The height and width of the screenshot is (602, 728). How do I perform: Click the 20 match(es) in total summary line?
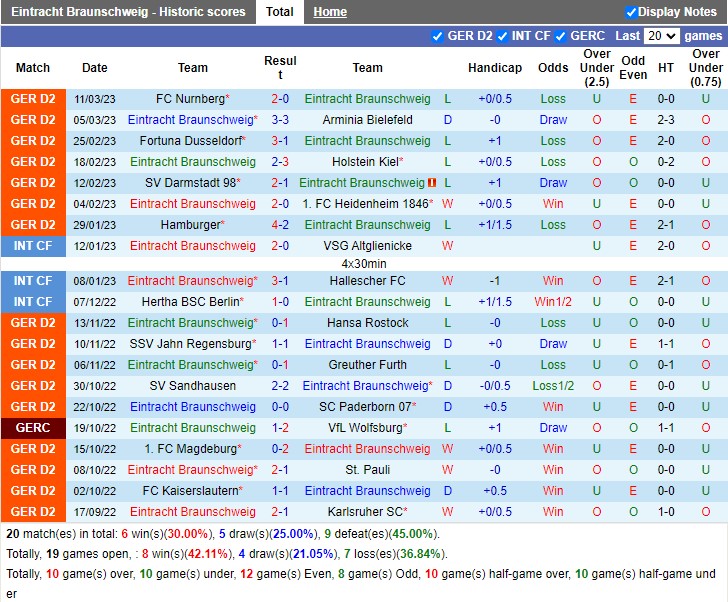pyautogui.click(x=223, y=534)
